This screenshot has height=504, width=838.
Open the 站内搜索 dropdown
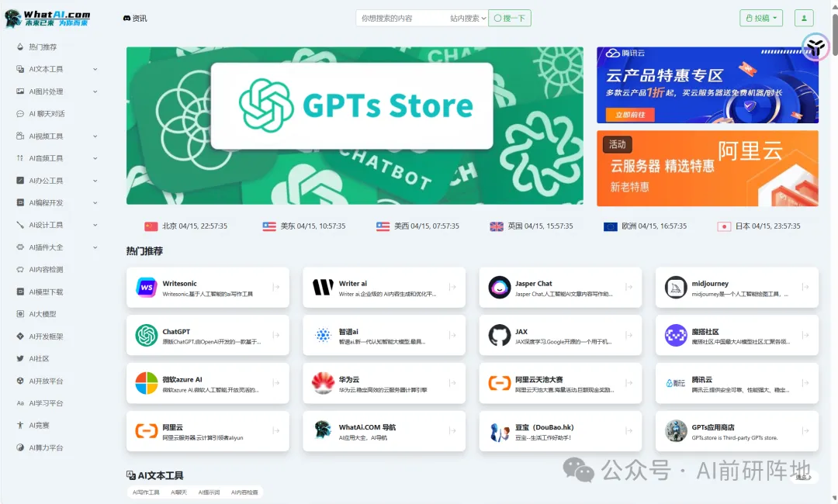468,18
